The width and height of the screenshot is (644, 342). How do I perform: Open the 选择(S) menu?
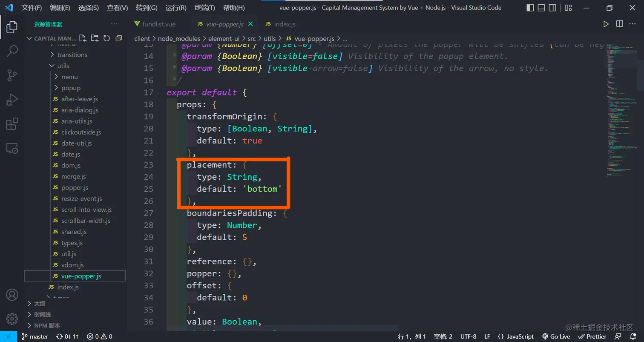[89, 8]
